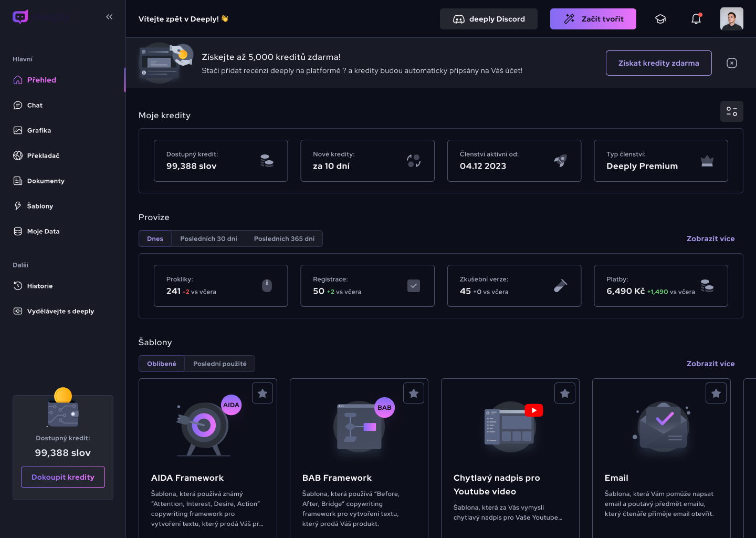Screen dimensions: 756x538
Task: Open the notifications bell
Action: pyautogui.click(x=696, y=18)
